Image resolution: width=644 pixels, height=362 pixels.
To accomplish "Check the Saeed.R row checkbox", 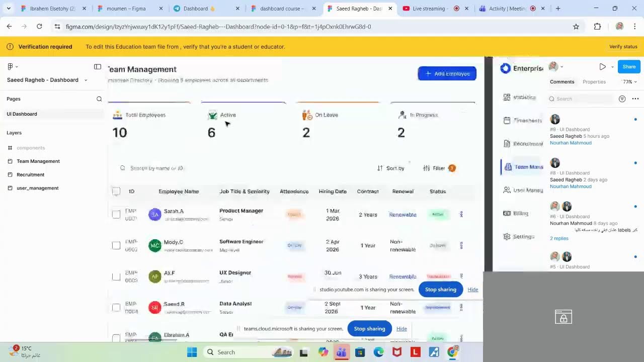I will (116, 308).
